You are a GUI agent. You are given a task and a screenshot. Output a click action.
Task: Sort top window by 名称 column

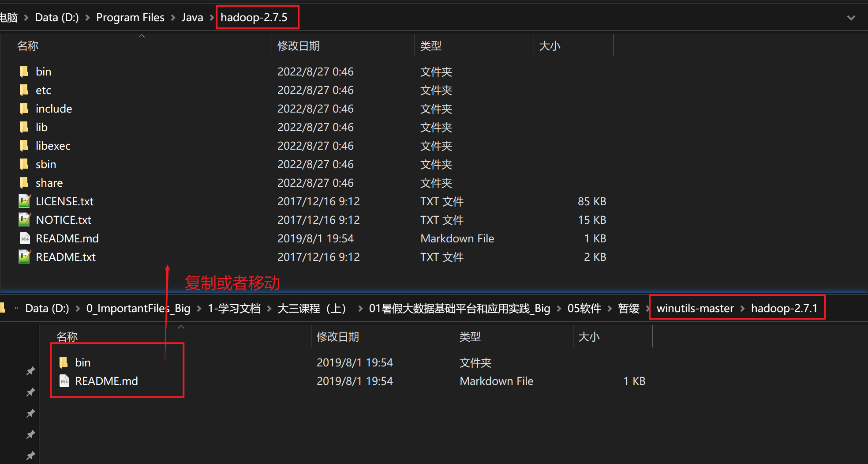[x=27, y=46]
